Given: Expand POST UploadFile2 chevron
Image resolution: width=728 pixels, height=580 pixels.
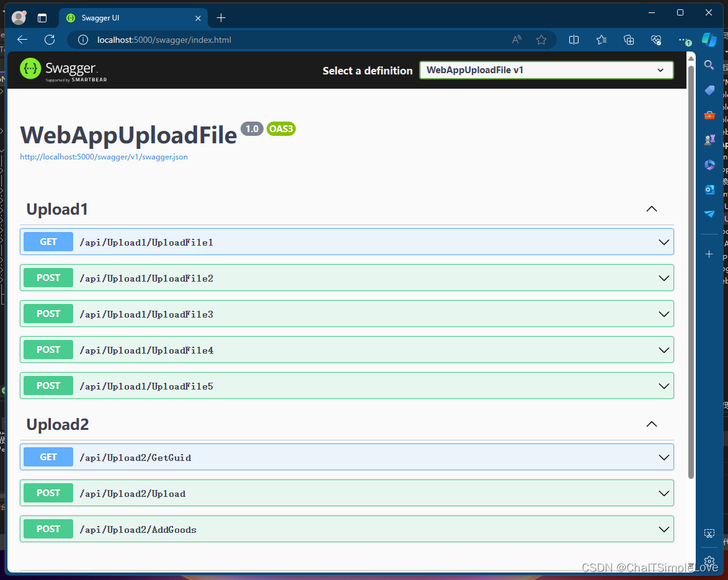Looking at the screenshot, I should coord(664,278).
